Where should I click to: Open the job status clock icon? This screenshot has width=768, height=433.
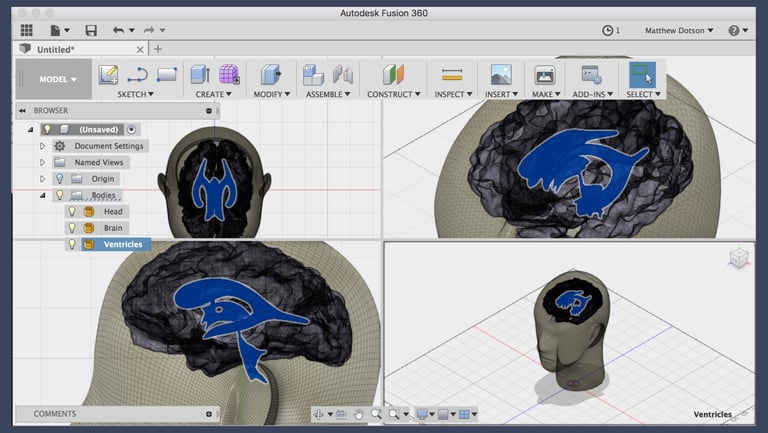click(607, 30)
